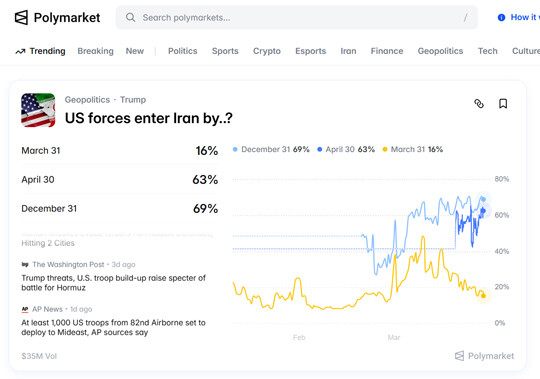This screenshot has height=379, width=540.
Task: Copy market link with chain icon
Action: click(479, 104)
